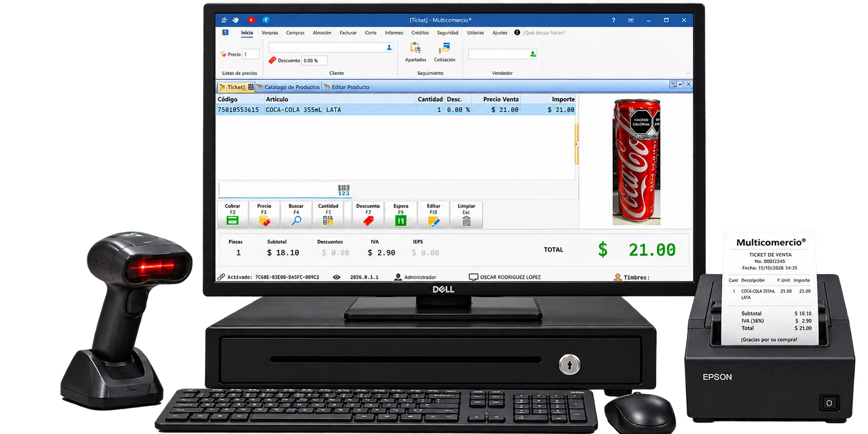
Task: Switch to Editar Producto tab
Action: point(347,87)
